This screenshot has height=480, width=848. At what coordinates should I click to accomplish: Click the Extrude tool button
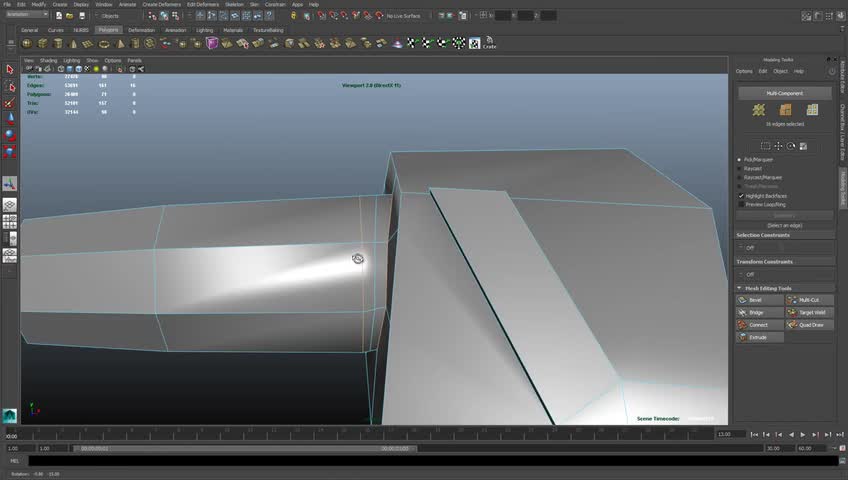(759, 337)
